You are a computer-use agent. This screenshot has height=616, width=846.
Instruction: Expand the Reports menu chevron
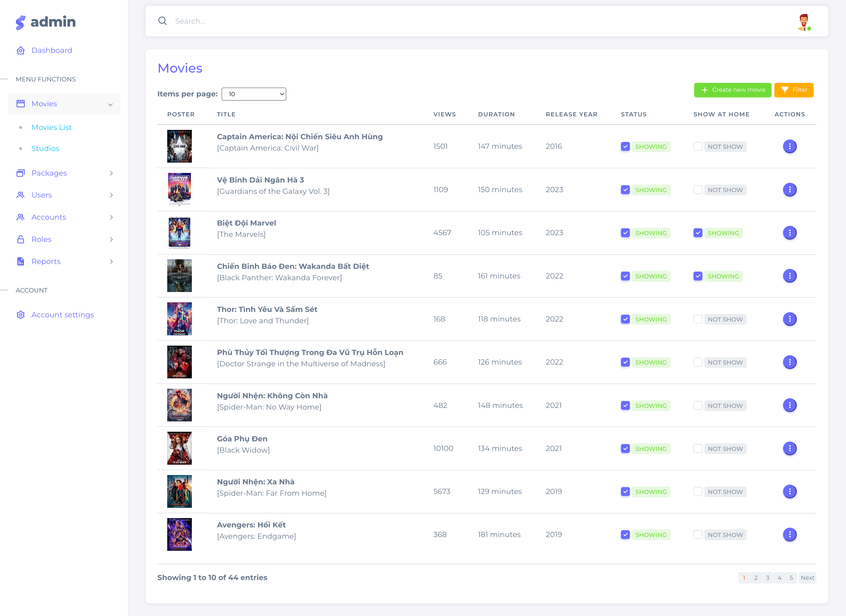tap(111, 261)
